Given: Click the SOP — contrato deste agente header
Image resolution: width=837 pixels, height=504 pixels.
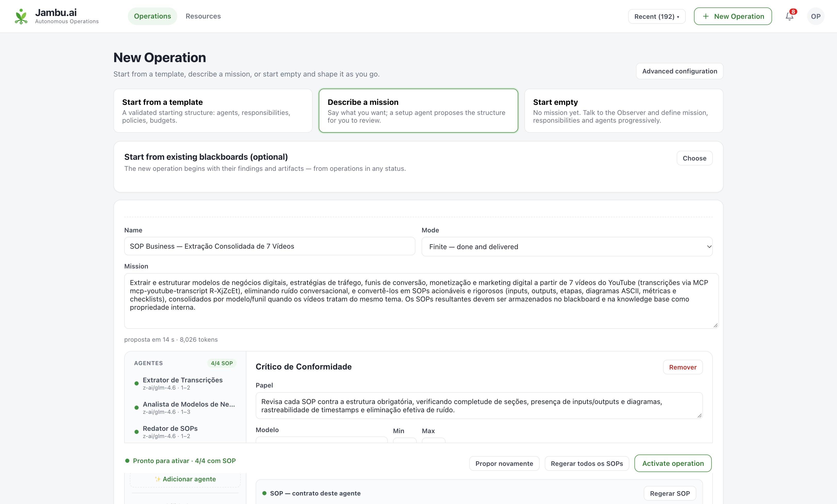Looking at the screenshot, I should (x=315, y=493).
